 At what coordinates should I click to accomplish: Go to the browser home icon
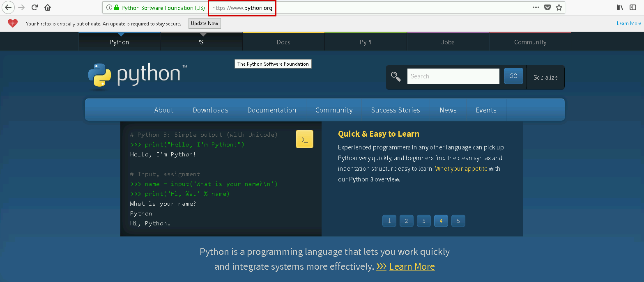pos(48,7)
